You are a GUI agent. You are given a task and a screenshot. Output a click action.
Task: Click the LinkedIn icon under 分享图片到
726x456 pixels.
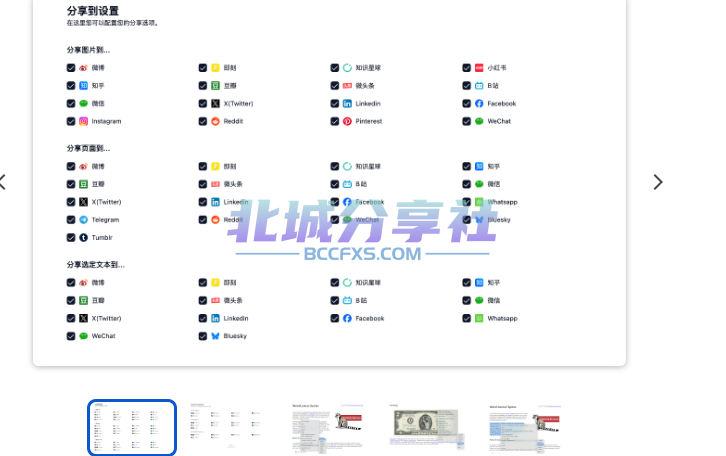point(347,103)
